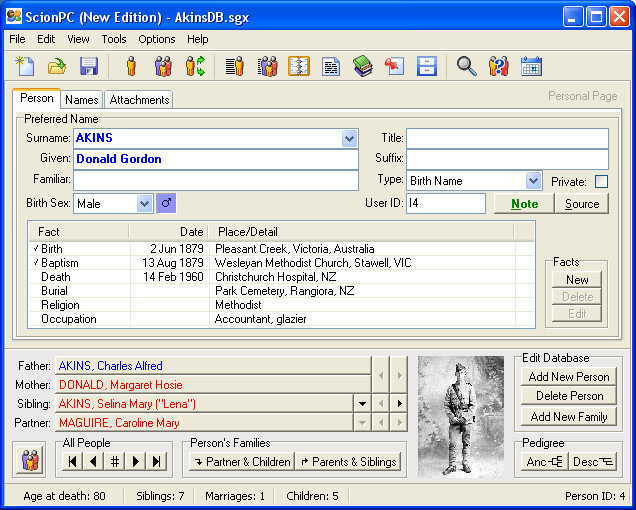Click the person-with-list toolbar icon
The height and width of the screenshot is (510, 636).
click(235, 66)
